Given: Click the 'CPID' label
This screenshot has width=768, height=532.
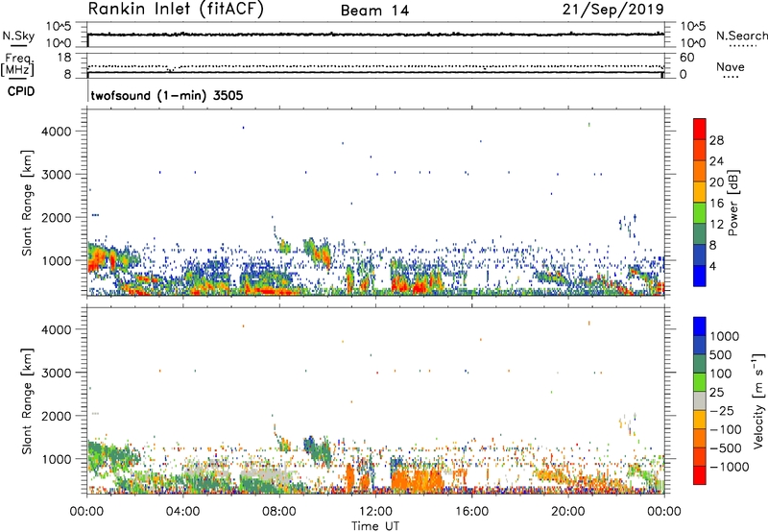Looking at the screenshot, I should 21,91.
